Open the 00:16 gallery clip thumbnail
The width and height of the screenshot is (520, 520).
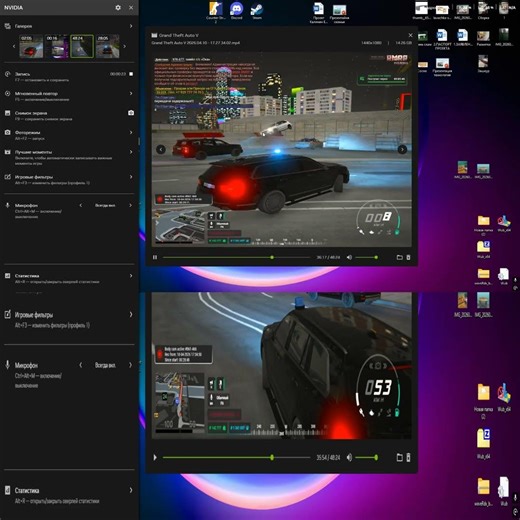tap(57, 46)
